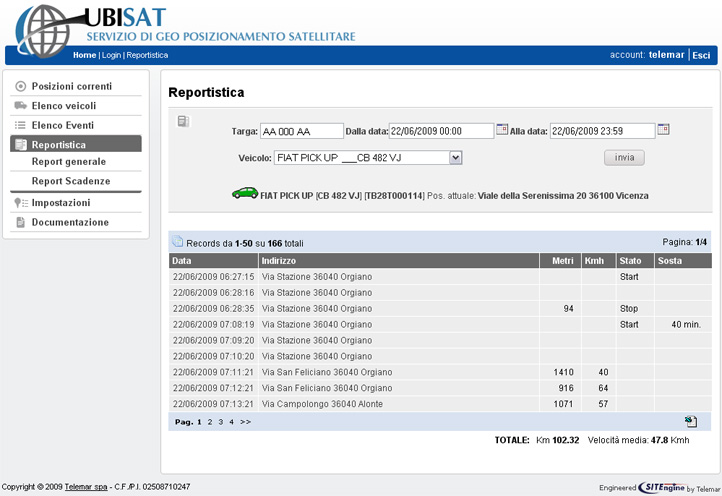The width and height of the screenshot is (722, 496).
Task: Open the Telemar spa footer link
Action: tap(86, 487)
